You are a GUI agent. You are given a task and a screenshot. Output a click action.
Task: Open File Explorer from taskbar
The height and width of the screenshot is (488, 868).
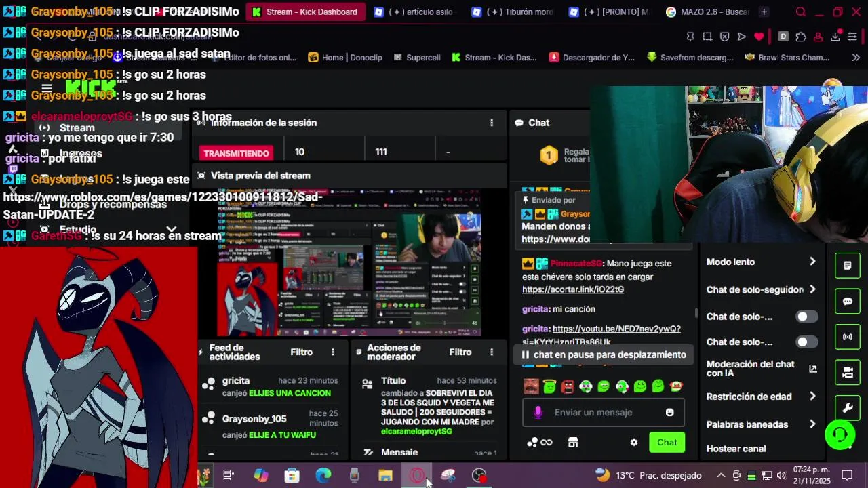[385, 475]
